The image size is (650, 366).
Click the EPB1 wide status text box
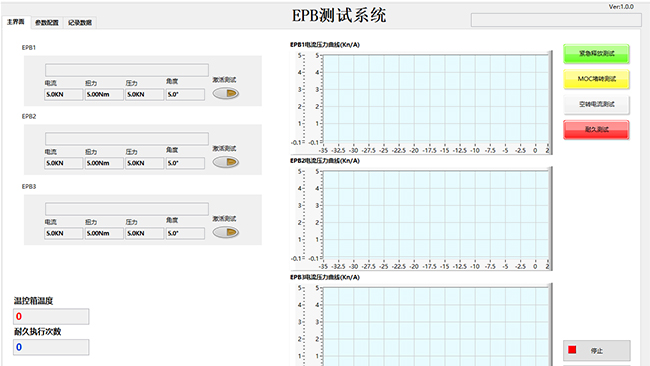pos(127,70)
